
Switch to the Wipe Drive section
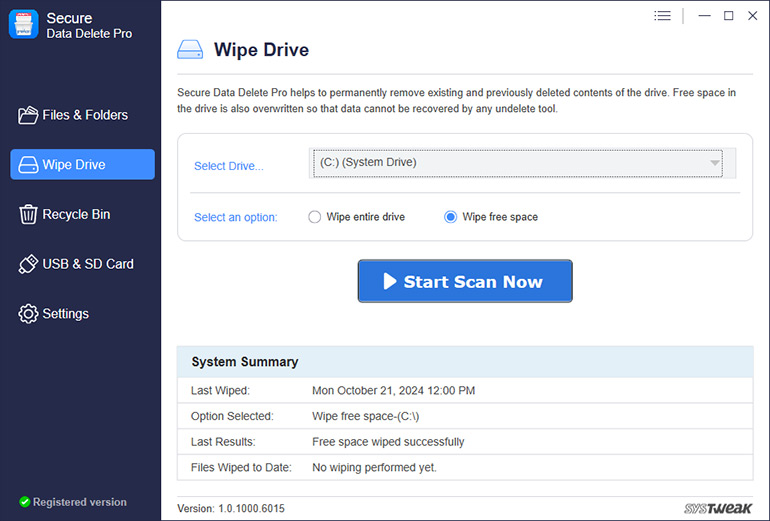82,165
